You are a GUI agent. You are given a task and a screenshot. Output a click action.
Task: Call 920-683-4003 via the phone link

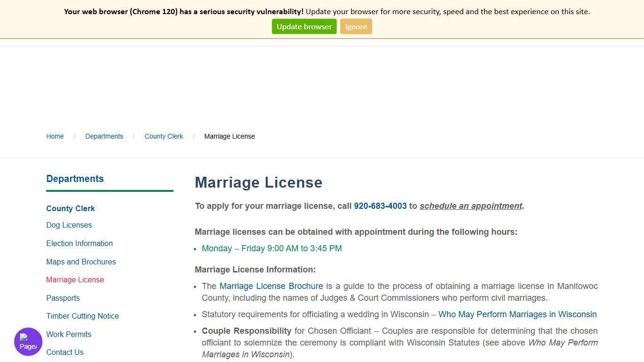pos(380,206)
